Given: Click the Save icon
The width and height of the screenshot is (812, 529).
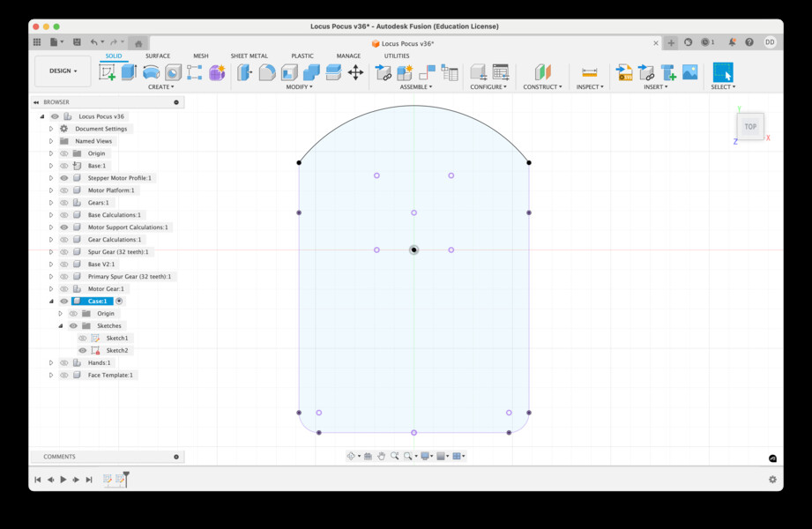Looking at the screenshot, I should [77, 42].
